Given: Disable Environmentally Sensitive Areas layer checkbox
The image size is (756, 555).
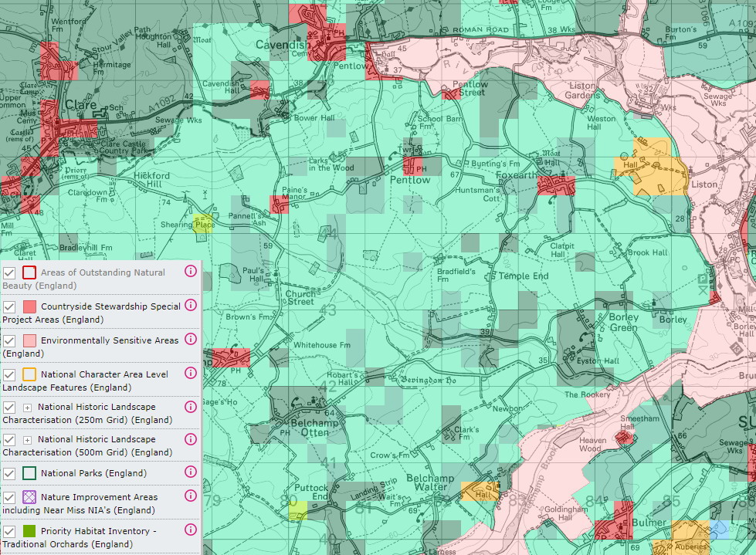Looking at the screenshot, I should click(x=9, y=341).
